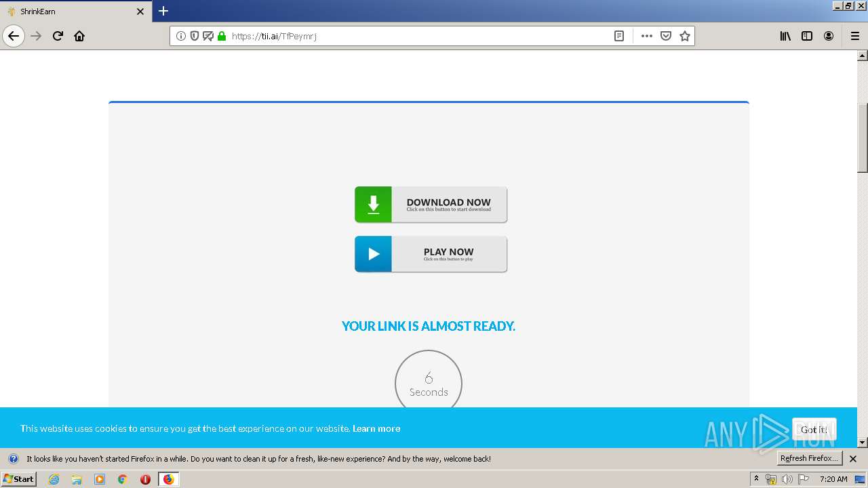Open page actions three-dot menu
Image resolution: width=868 pixels, height=488 pixels.
[647, 36]
